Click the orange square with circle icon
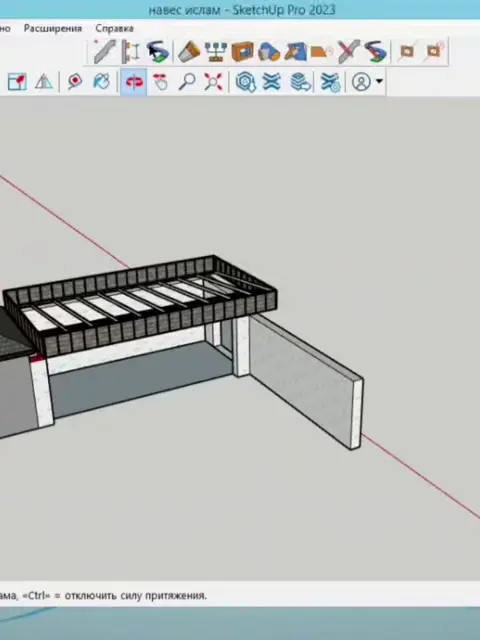Viewport: 480px width, 640px height. click(434, 51)
